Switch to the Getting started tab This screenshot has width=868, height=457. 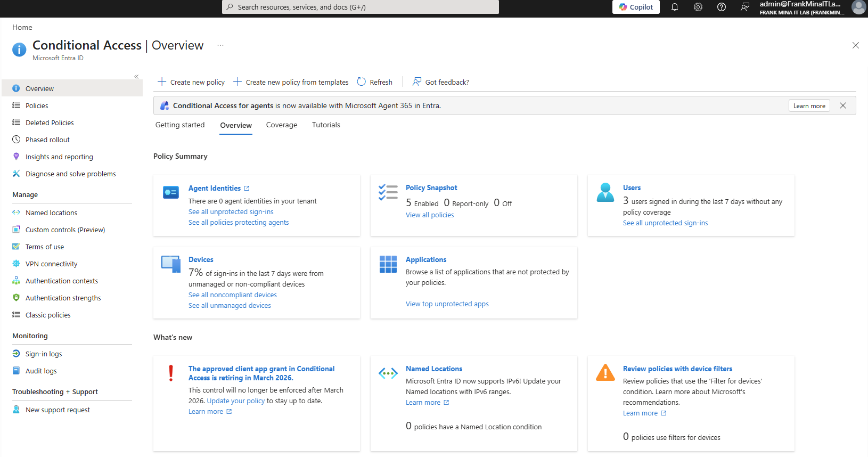180,125
